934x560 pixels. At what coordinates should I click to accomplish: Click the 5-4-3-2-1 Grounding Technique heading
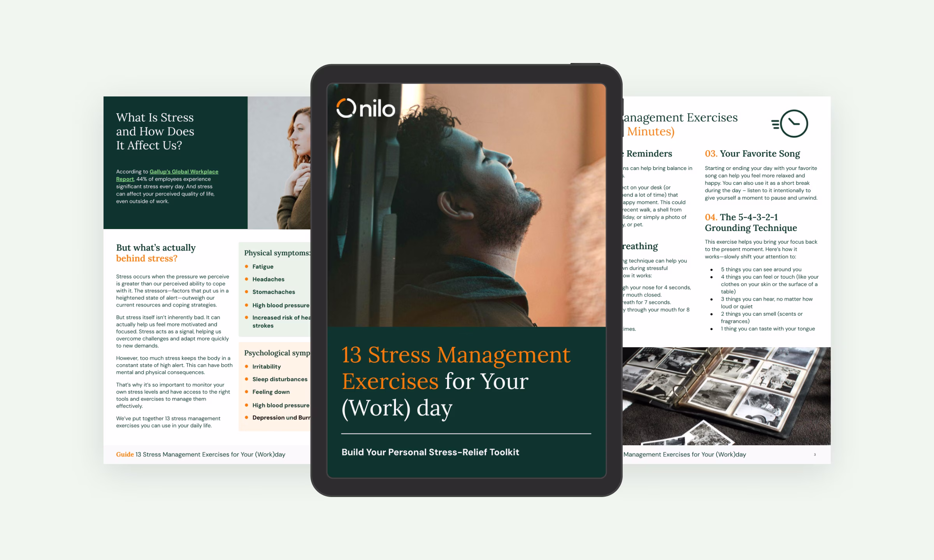pyautogui.click(x=751, y=222)
